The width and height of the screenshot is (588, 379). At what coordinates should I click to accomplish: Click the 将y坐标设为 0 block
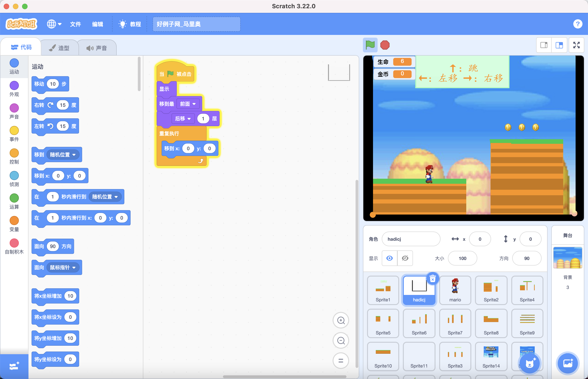tap(55, 359)
